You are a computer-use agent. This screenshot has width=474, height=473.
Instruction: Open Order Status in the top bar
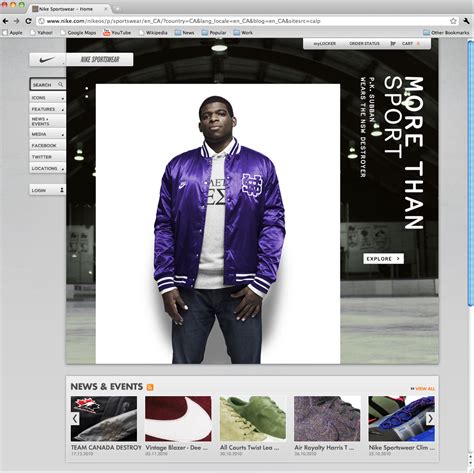364,44
